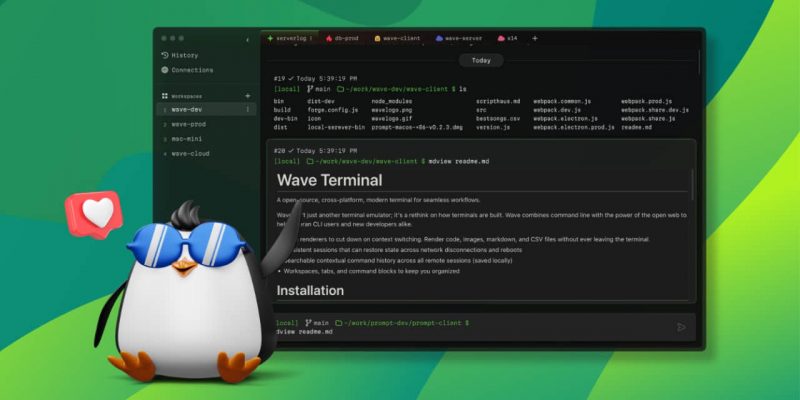Click the Today date pill
The height and width of the screenshot is (400, 800).
click(481, 60)
